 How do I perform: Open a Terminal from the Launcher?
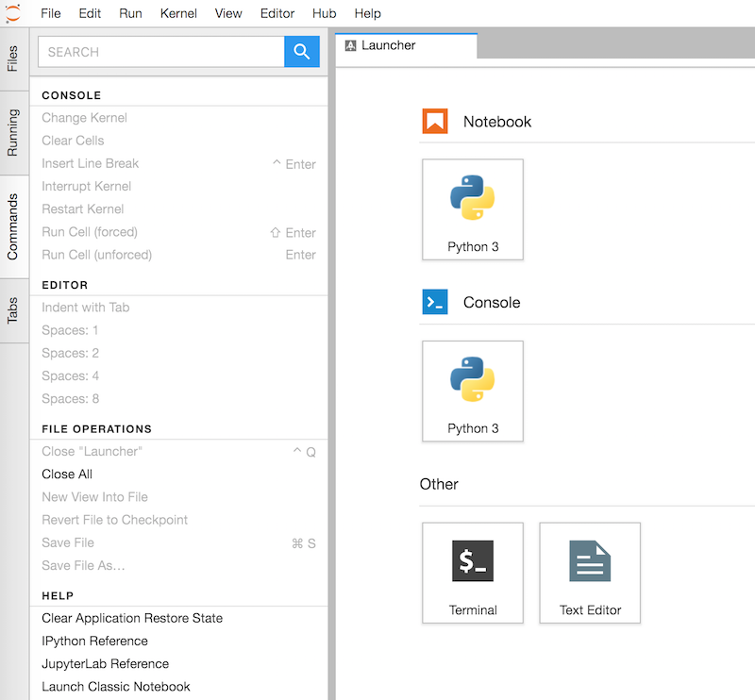click(x=473, y=573)
